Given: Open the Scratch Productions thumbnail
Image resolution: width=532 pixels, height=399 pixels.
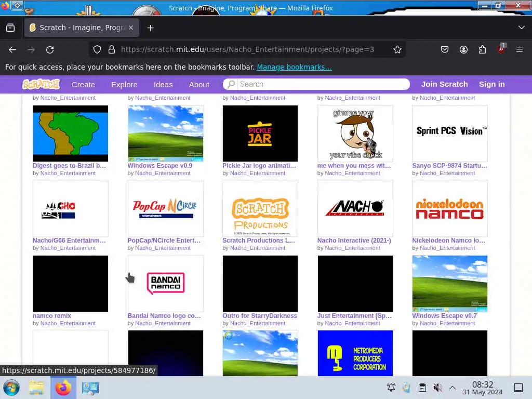Looking at the screenshot, I should coord(260,208).
